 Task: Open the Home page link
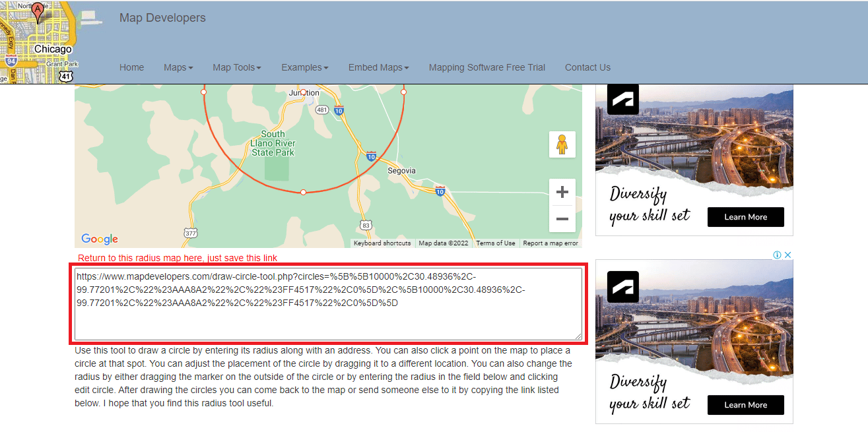point(132,67)
